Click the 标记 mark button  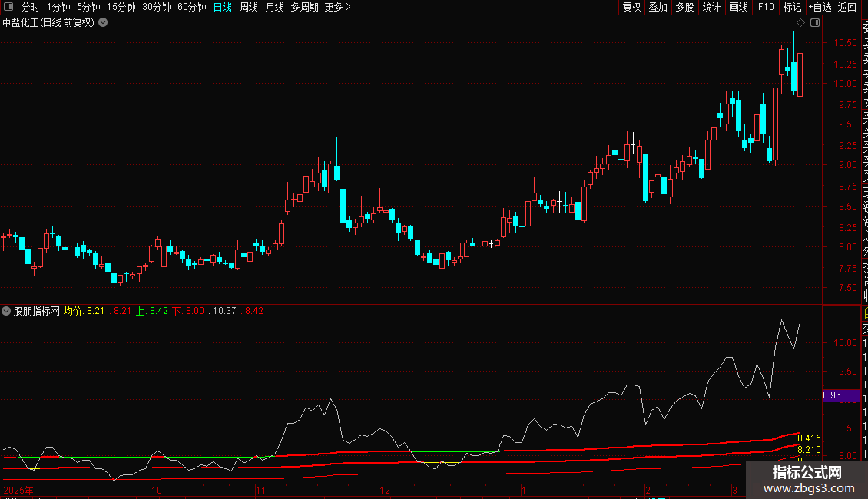(x=792, y=7)
